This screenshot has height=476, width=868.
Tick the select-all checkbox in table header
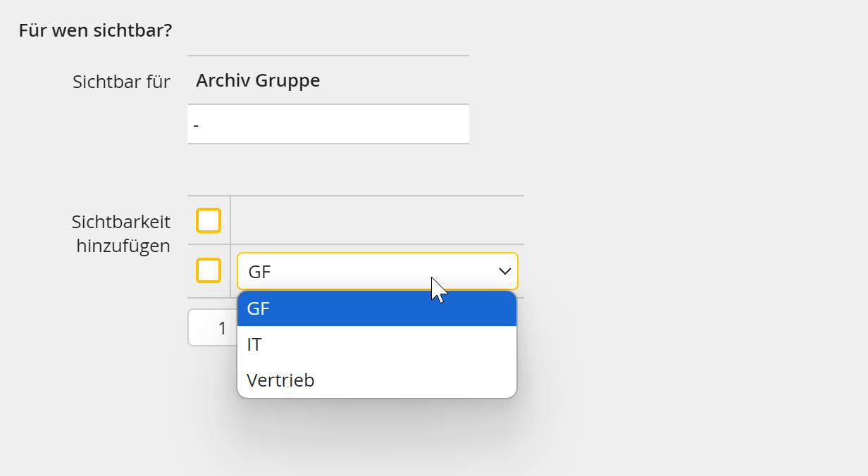coord(209,220)
